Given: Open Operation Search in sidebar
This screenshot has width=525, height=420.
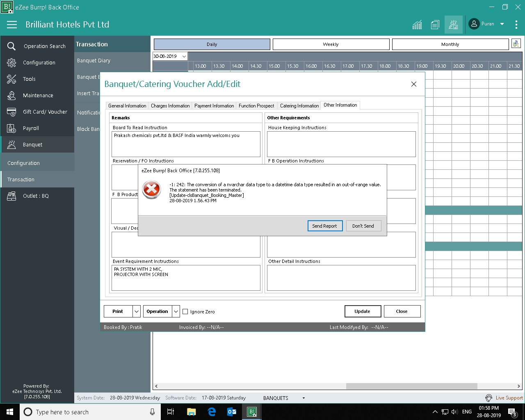Looking at the screenshot, I should pos(37,46).
